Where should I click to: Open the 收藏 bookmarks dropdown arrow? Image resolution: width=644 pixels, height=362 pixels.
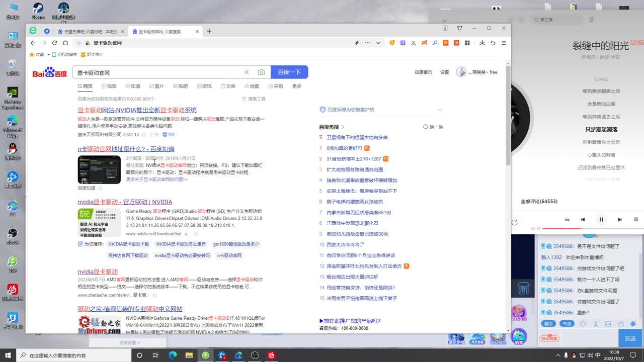coord(48,54)
